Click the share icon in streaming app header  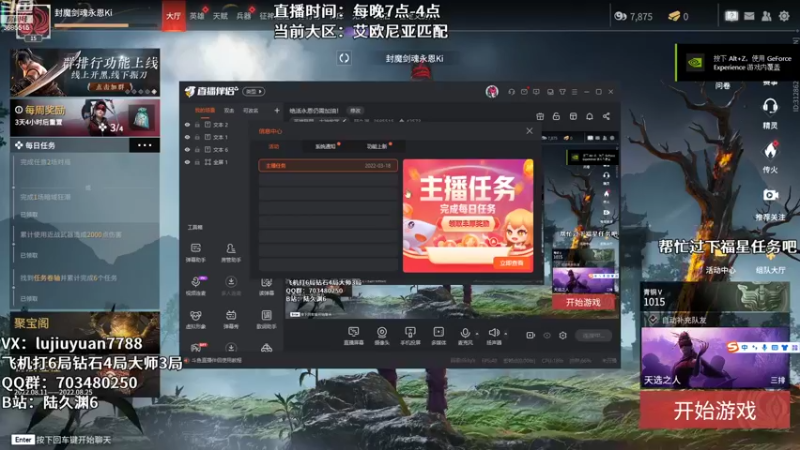coord(606,116)
